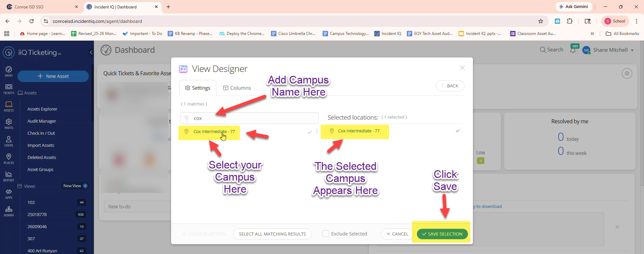Open the Parts sidebar icon

pyautogui.click(x=9, y=124)
